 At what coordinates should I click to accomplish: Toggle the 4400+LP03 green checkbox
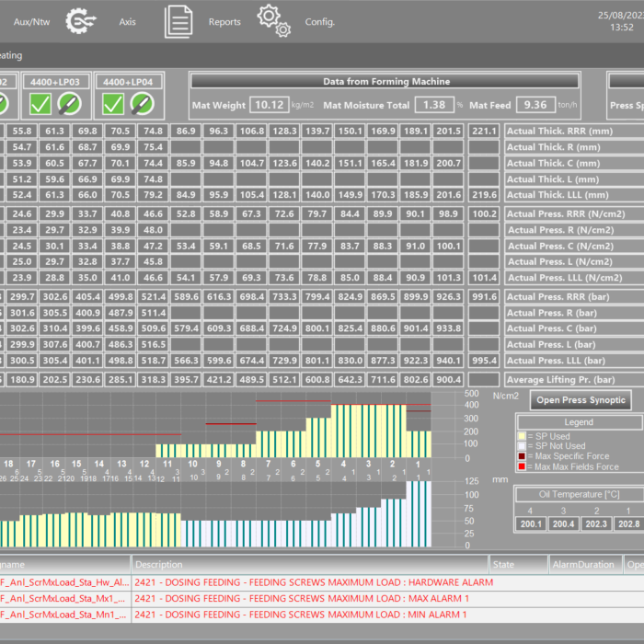[40, 103]
